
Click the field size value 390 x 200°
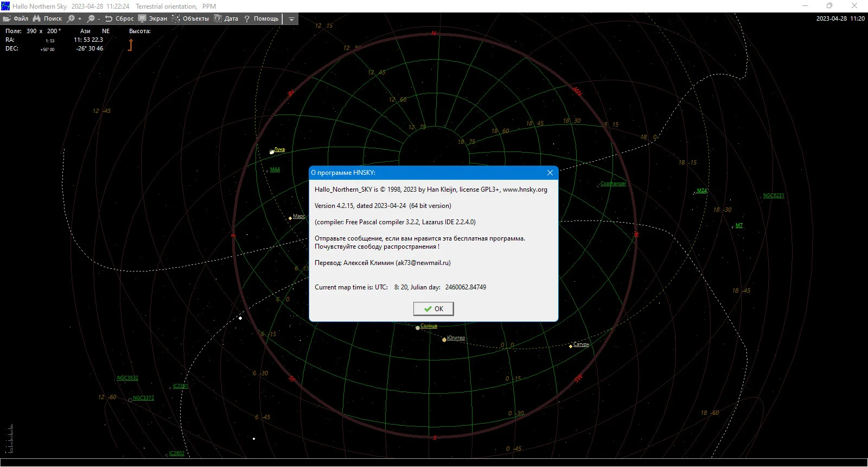[x=43, y=31]
